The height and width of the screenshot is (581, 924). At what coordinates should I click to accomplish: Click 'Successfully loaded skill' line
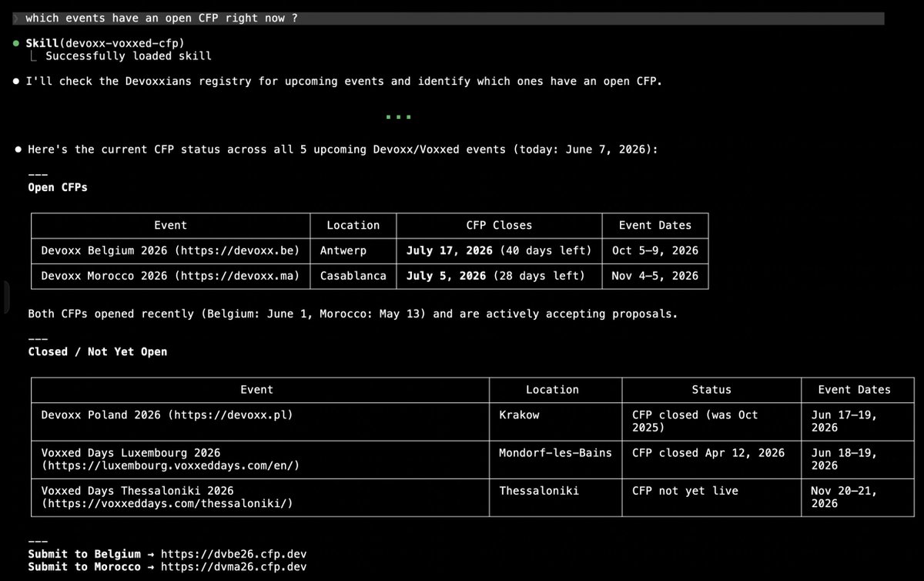[x=128, y=56]
